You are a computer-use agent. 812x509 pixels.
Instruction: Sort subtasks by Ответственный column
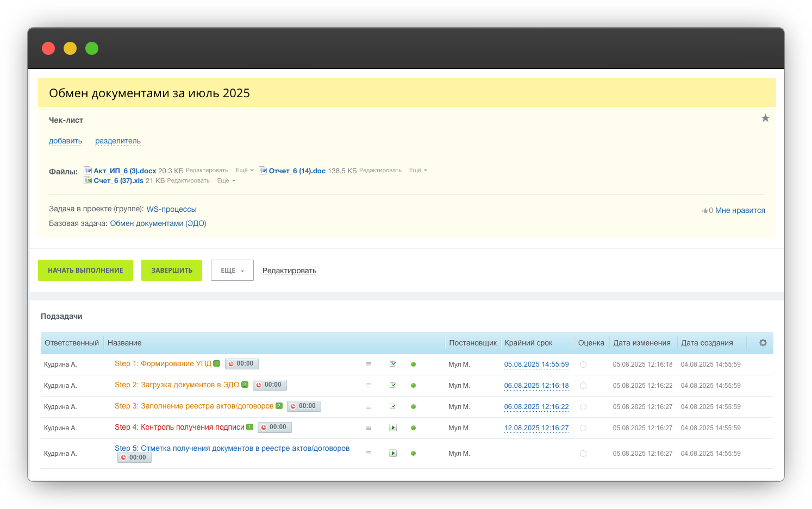coord(72,343)
